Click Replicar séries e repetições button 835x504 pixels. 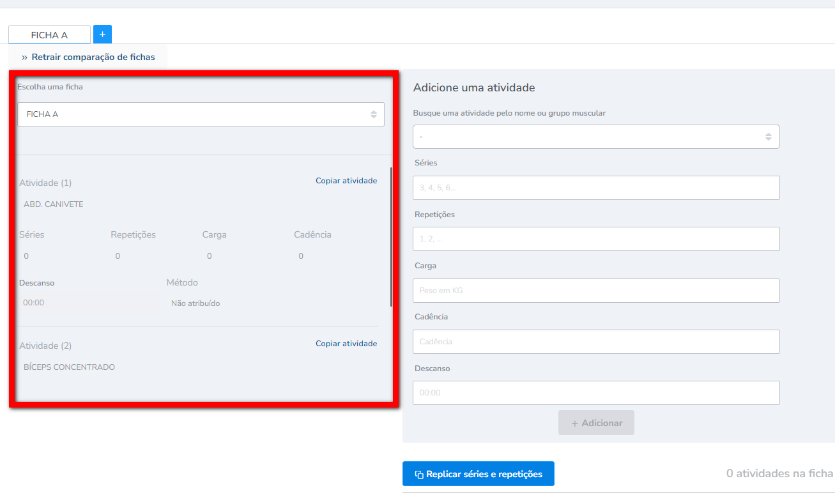478,474
